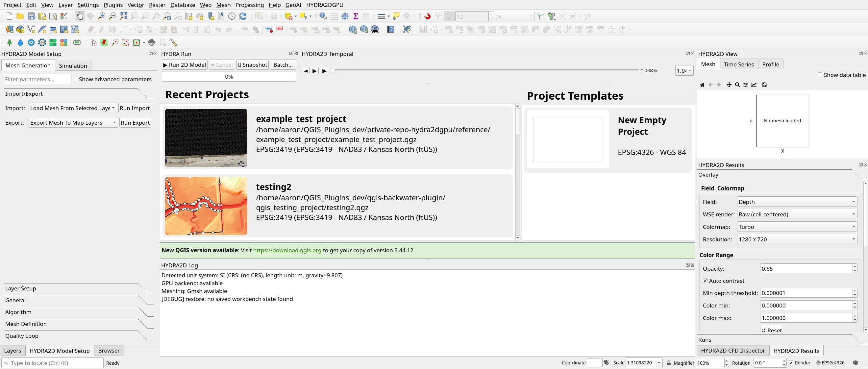Viewport: 868px width, 369px height.
Task: Click the Batch... button
Action: click(x=283, y=65)
